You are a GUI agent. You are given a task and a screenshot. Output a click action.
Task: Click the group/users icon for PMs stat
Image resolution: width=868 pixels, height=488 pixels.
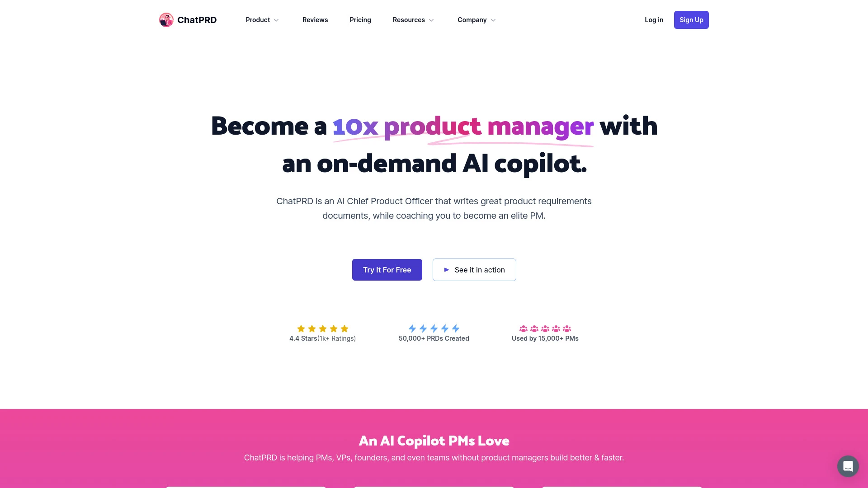coord(545,328)
